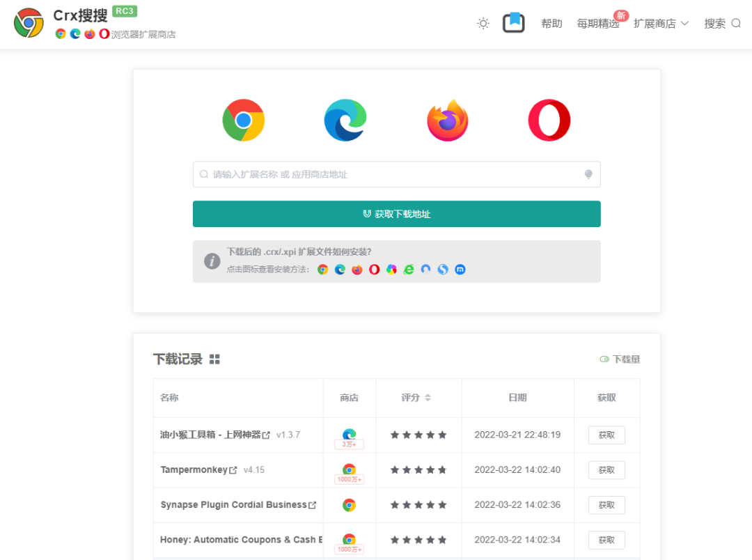Select the Firefox browser icon above search
This screenshot has width=752, height=560.
[x=448, y=120]
